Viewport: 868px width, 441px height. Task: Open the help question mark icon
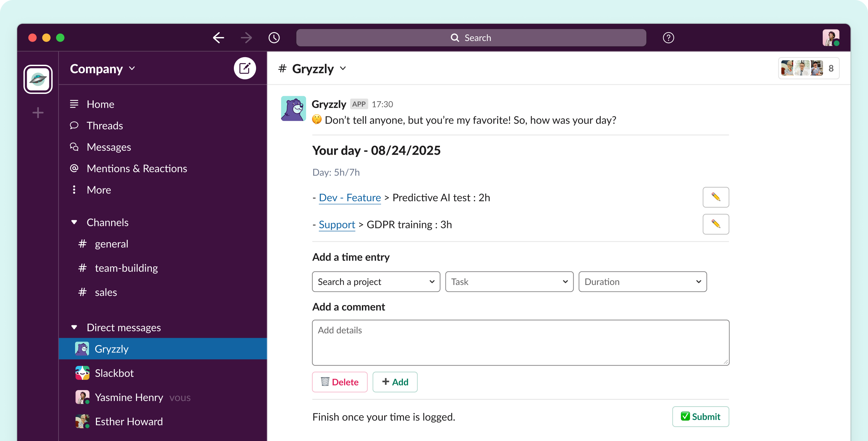[668, 38]
